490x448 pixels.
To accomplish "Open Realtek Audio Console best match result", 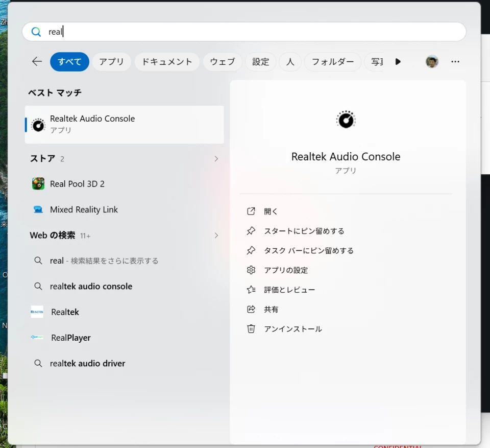I will click(124, 125).
